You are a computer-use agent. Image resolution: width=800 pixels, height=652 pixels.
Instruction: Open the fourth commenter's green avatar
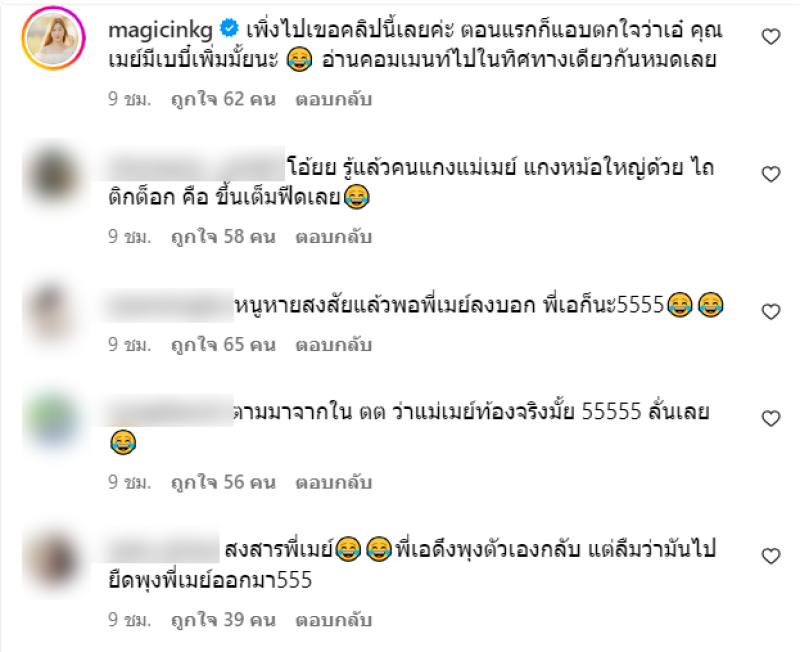point(53,419)
